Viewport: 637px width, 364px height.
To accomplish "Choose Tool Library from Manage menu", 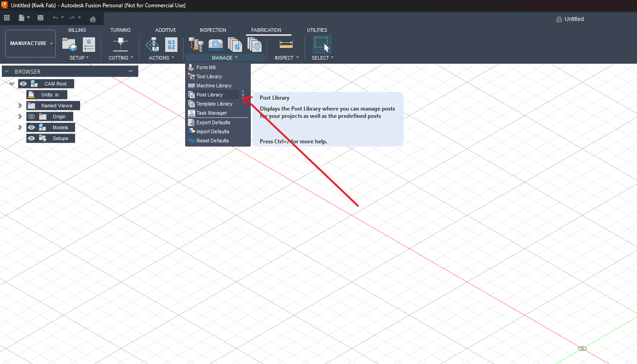I will [x=209, y=76].
